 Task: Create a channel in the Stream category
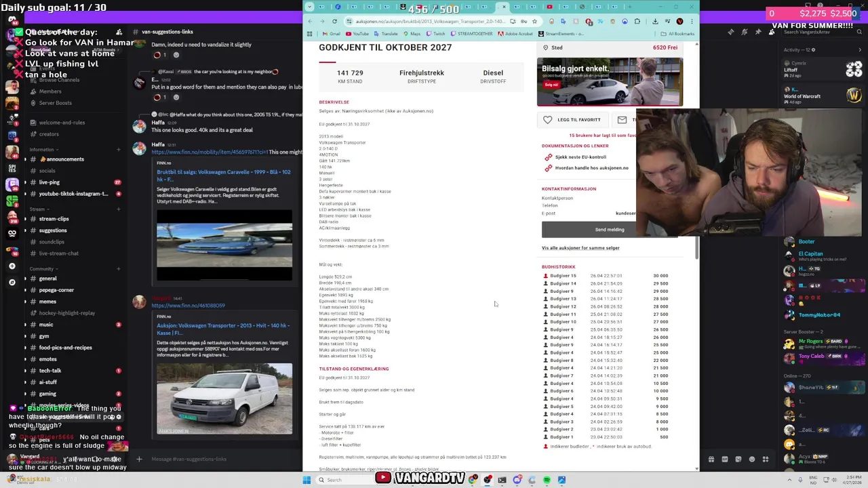[x=118, y=209]
